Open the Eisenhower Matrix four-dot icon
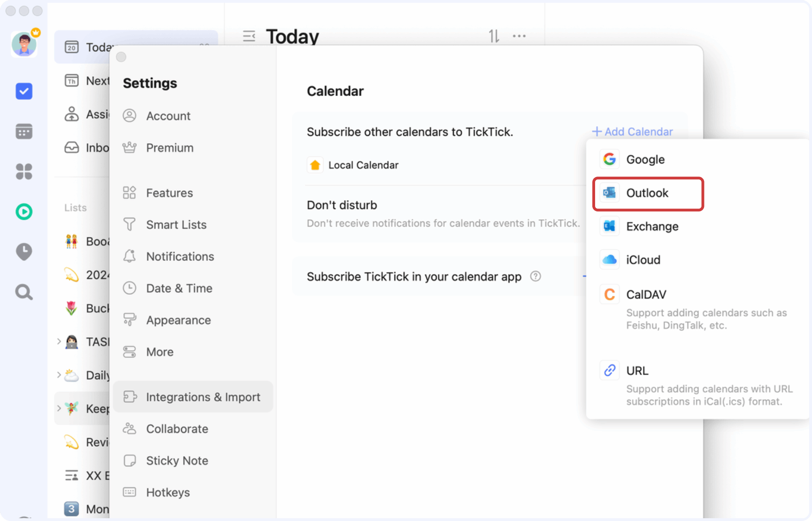Image resolution: width=812 pixels, height=521 pixels. coord(24,172)
